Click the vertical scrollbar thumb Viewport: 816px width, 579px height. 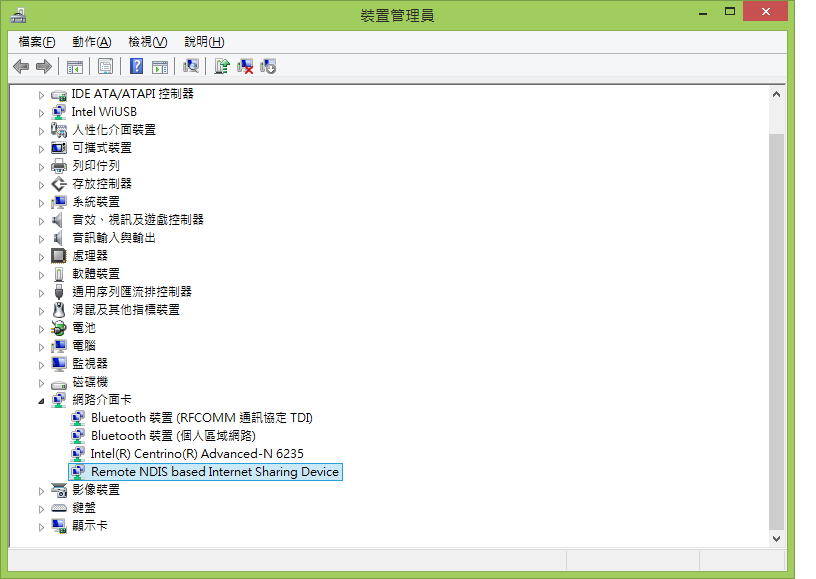click(776, 331)
